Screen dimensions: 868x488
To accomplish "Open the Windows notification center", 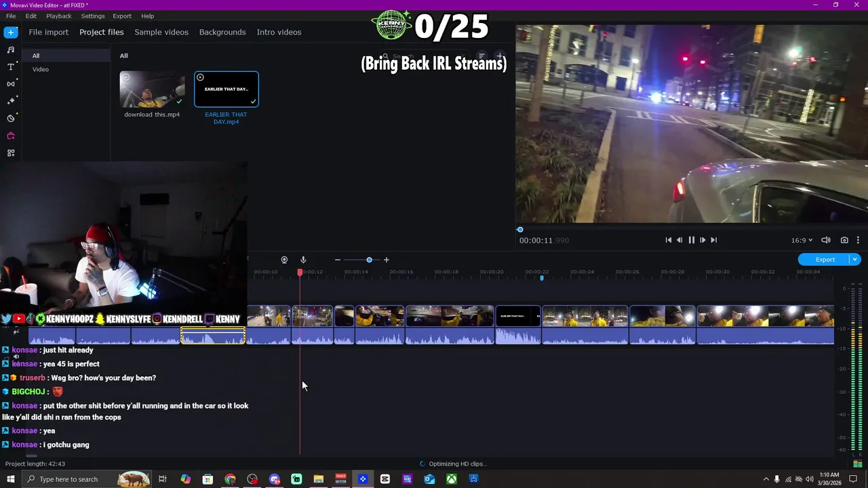I will [854, 479].
